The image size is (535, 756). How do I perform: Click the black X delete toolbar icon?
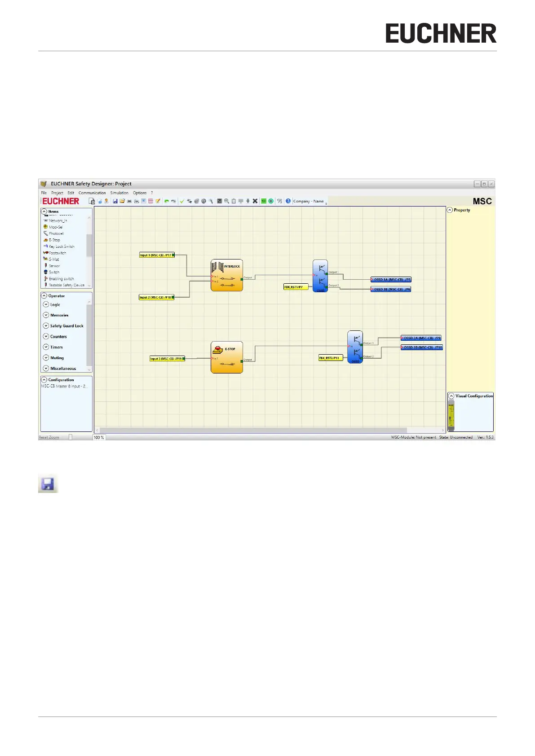(255, 201)
